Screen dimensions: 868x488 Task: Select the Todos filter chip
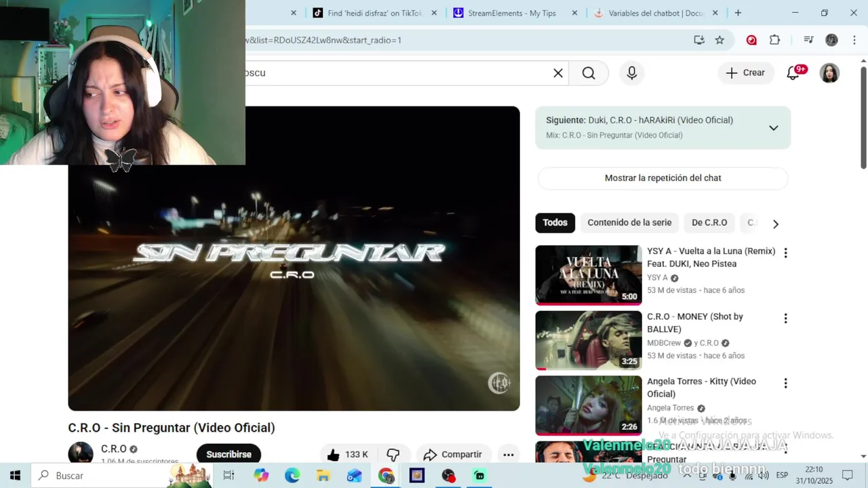click(555, 222)
